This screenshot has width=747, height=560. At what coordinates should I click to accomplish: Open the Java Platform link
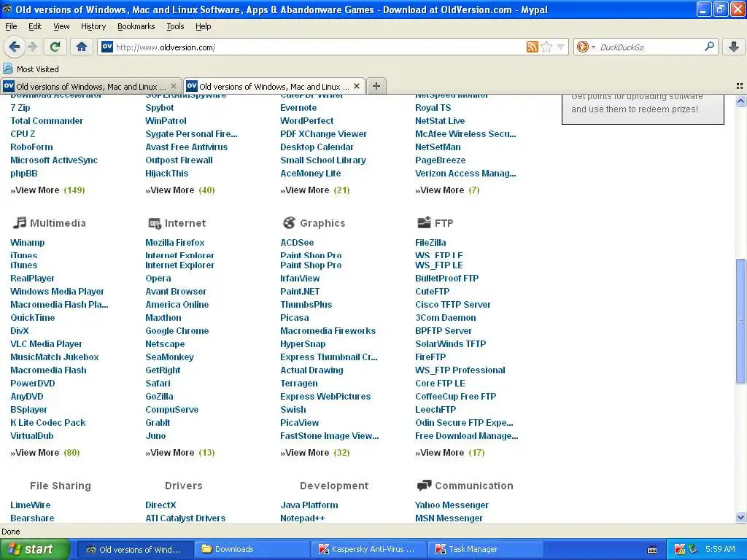[309, 505]
